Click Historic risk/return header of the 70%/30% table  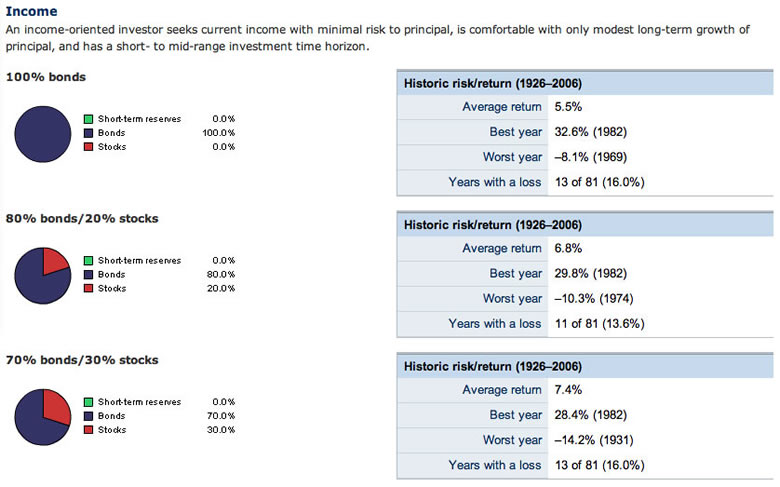(492, 366)
